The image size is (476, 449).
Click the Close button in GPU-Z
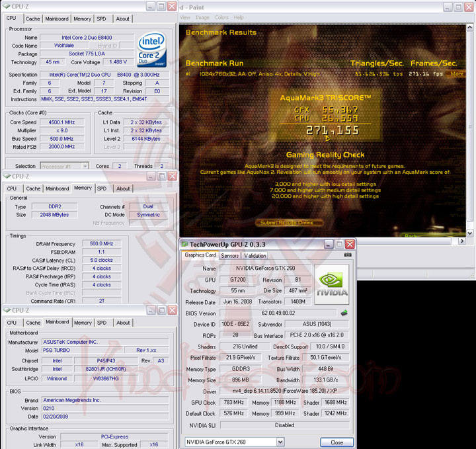pyautogui.click(x=337, y=442)
